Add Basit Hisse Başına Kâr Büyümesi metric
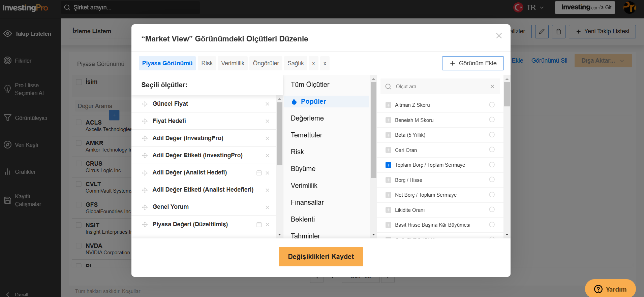 (388, 225)
